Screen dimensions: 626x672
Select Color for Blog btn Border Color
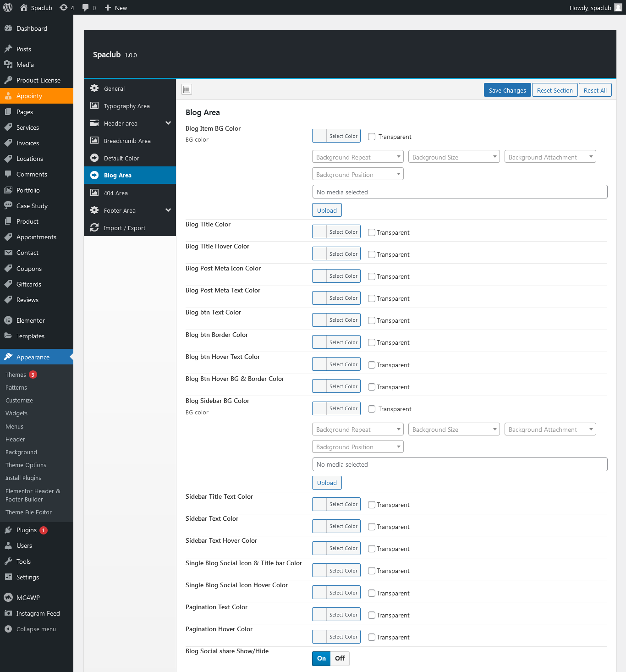click(x=336, y=342)
